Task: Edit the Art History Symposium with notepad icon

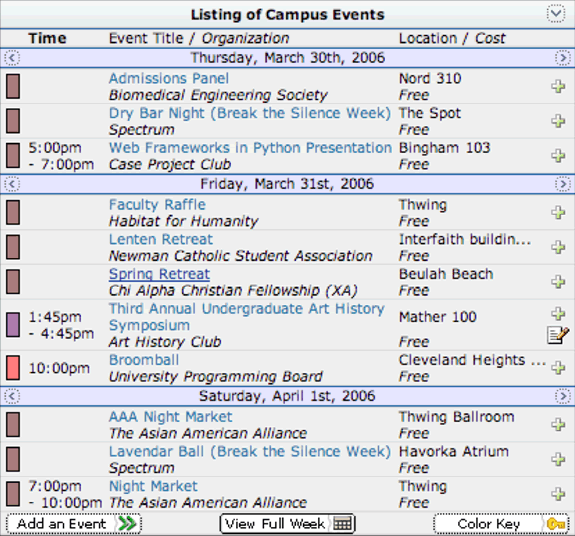Action: [558, 335]
